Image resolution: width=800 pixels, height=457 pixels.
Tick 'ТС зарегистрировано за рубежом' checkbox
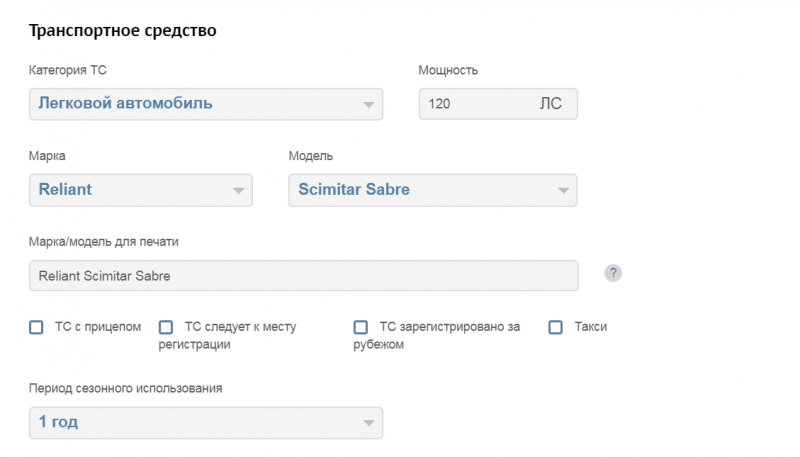[x=361, y=327]
